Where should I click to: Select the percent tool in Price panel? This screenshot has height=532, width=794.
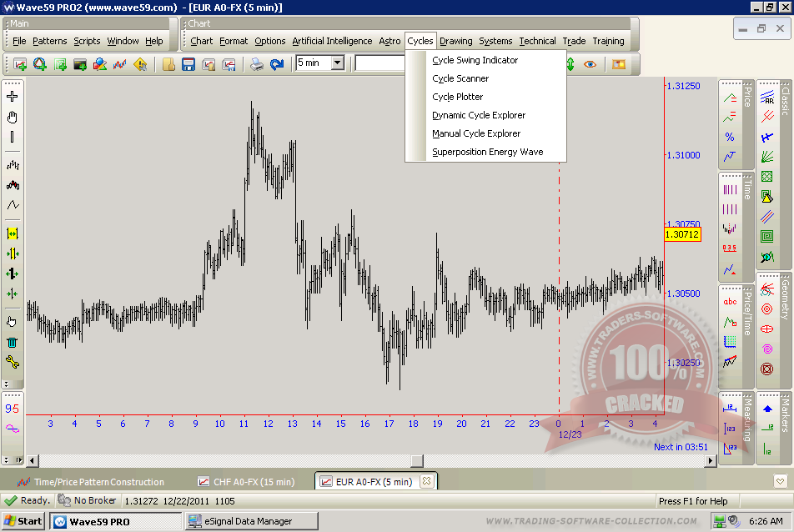(x=730, y=137)
